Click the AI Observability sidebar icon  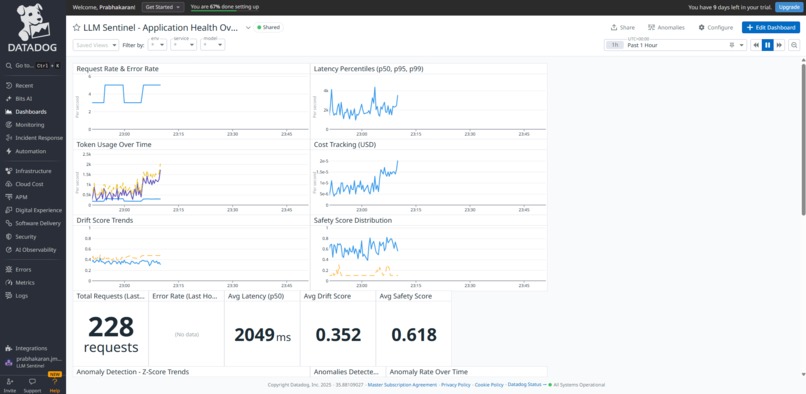coord(9,250)
